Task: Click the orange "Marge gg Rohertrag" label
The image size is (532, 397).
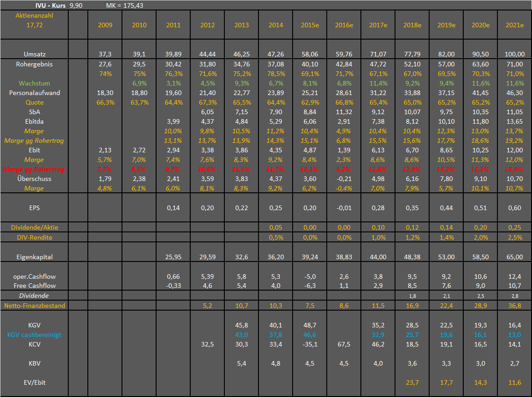Action: click(34, 141)
